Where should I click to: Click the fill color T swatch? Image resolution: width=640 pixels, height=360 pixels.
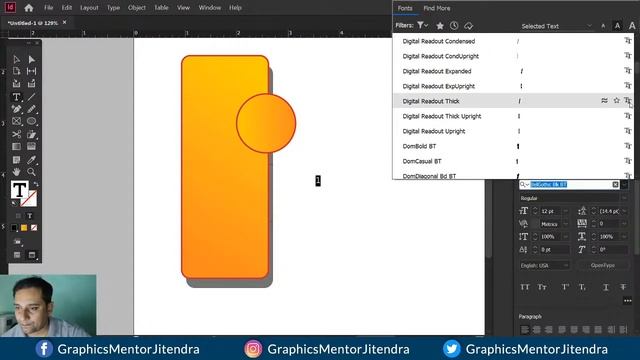point(19,190)
